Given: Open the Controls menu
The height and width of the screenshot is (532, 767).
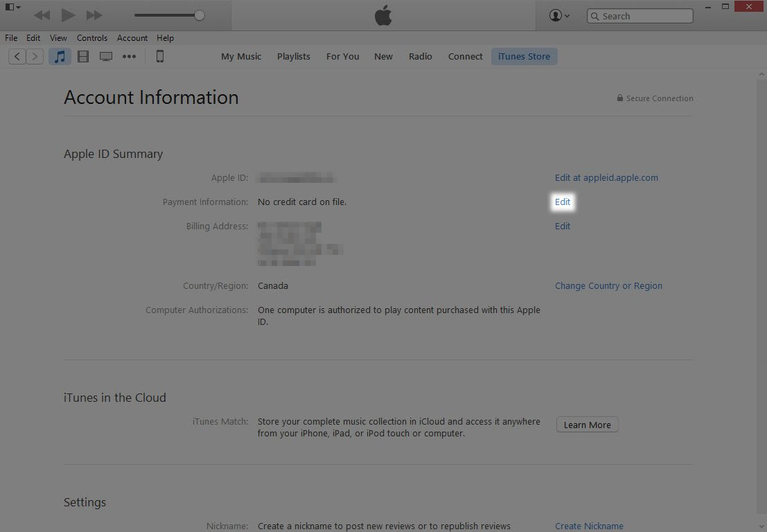Looking at the screenshot, I should (x=92, y=37).
